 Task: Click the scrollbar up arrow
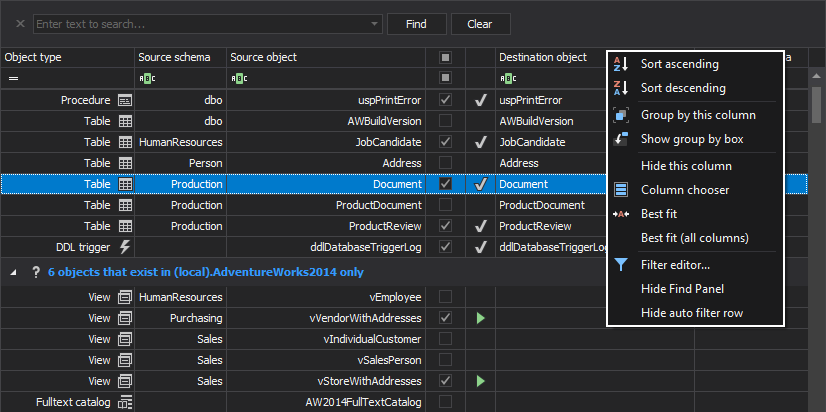tap(817, 77)
